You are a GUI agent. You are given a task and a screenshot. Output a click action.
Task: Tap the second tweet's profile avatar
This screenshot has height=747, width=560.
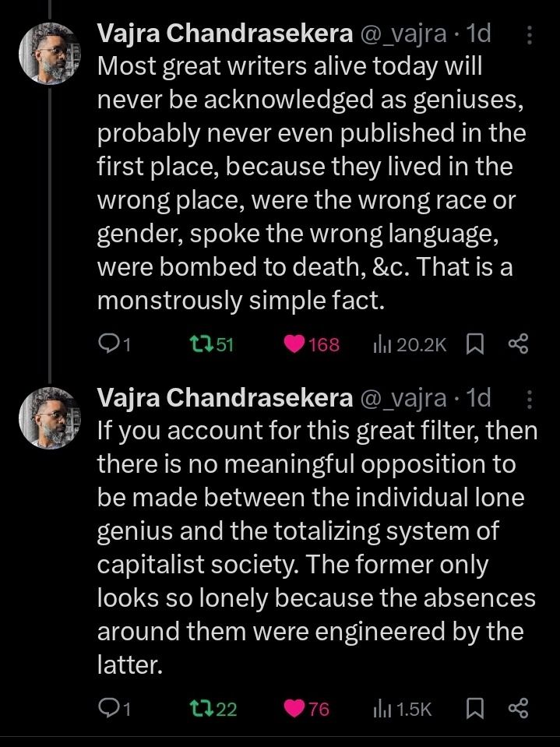click(x=49, y=417)
